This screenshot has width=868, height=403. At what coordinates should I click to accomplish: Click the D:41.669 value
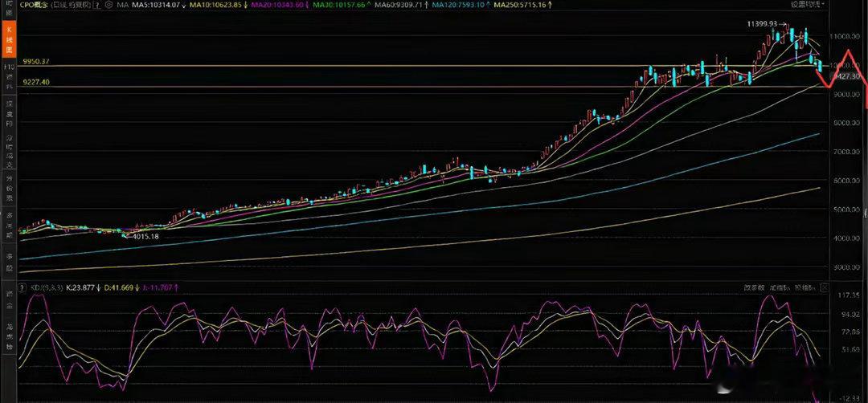point(118,287)
